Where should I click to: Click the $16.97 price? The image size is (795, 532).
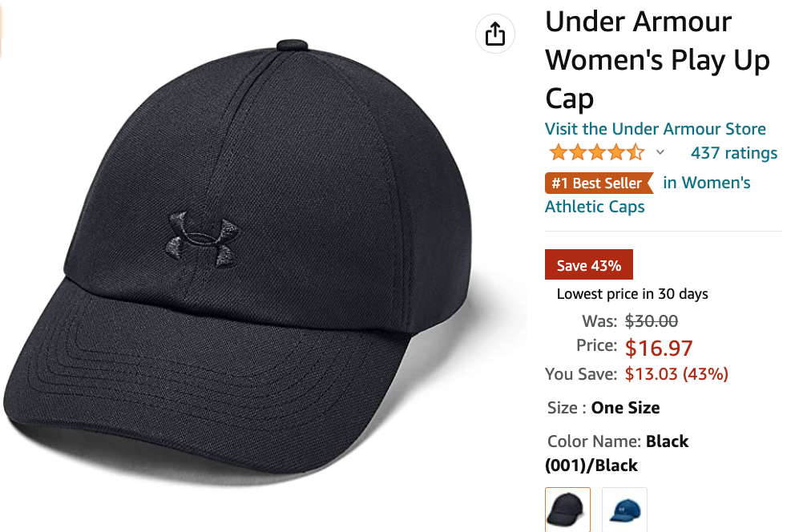(659, 348)
